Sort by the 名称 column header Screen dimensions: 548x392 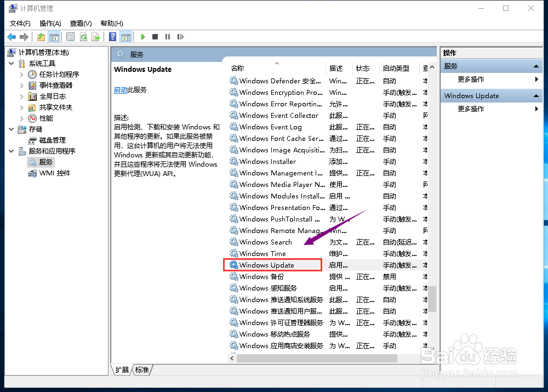coord(277,68)
